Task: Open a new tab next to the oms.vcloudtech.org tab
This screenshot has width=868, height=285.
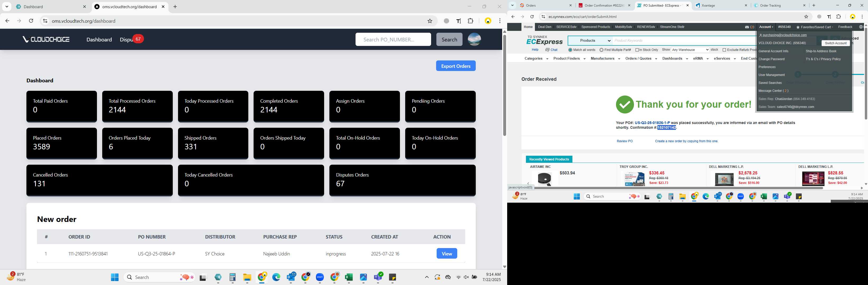Action: coord(175,7)
